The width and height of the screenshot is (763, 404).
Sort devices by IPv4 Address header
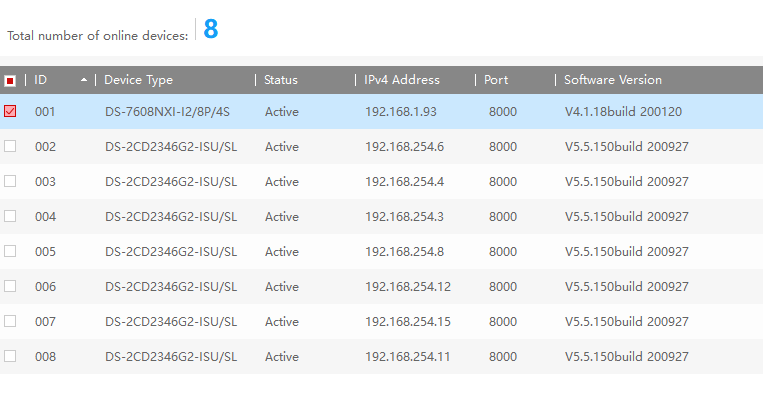pos(404,80)
